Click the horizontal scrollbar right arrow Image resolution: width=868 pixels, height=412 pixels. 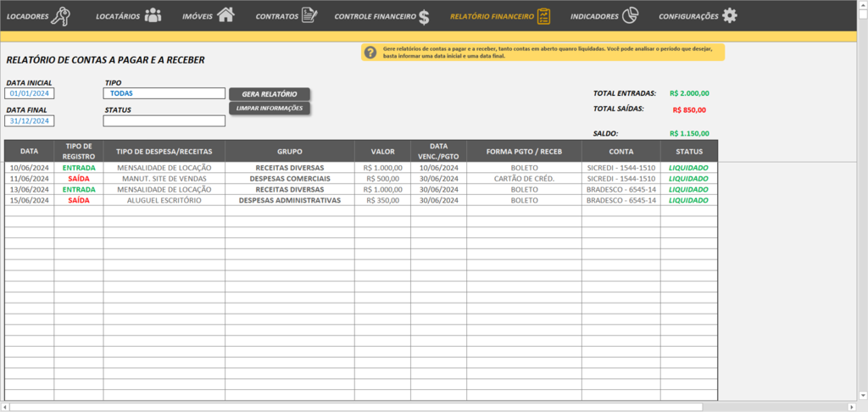[853, 407]
